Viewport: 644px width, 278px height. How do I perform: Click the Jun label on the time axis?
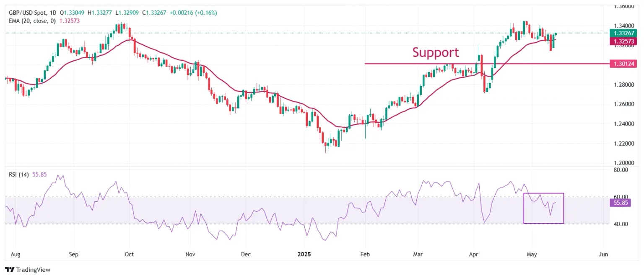click(x=604, y=254)
